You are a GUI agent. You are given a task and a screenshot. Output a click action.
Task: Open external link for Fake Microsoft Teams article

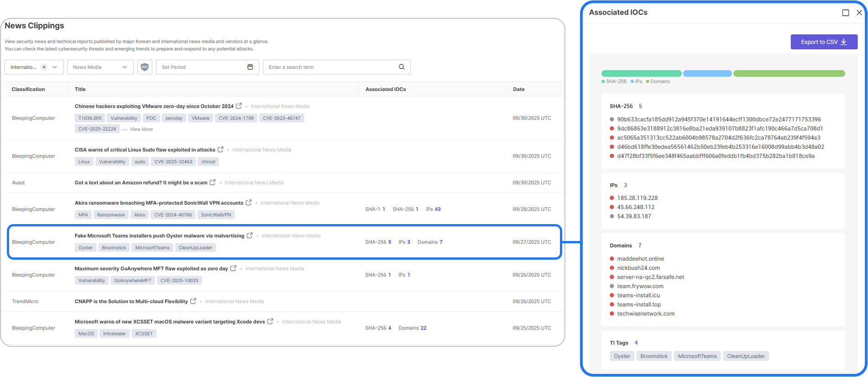250,236
